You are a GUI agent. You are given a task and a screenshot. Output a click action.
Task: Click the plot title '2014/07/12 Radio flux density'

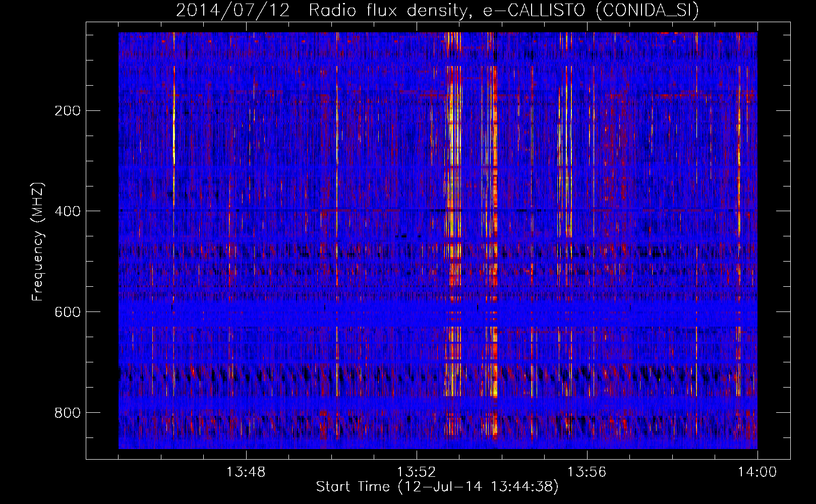[438, 10]
